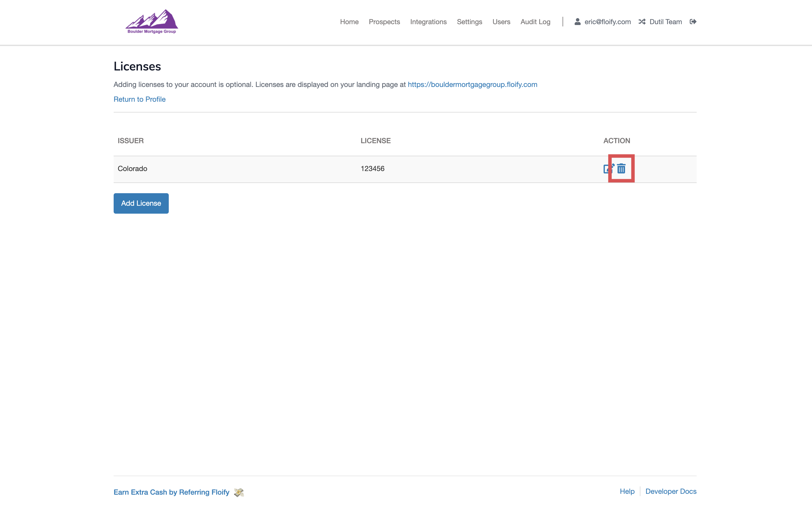Click the LICENSE column header
This screenshot has height=508, width=812.
[376, 141]
